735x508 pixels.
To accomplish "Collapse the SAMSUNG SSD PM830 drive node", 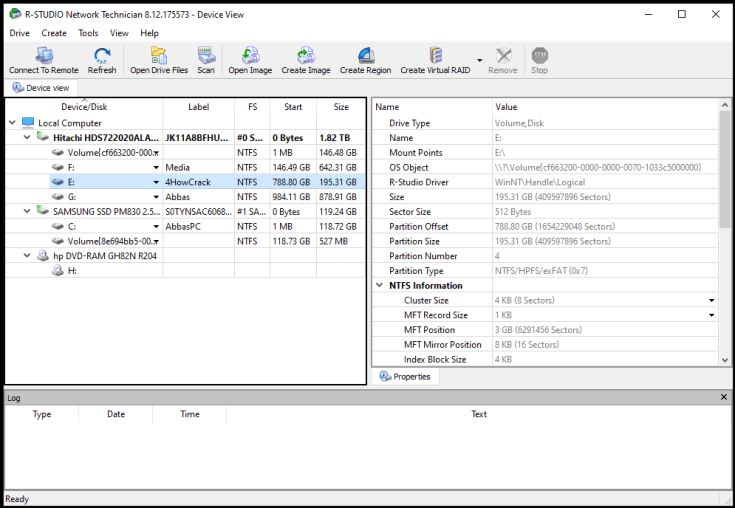I will (27, 211).
